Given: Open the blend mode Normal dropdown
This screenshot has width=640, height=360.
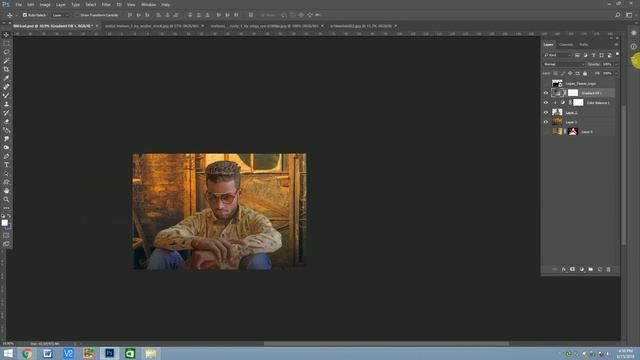Looking at the screenshot, I should click(x=564, y=64).
